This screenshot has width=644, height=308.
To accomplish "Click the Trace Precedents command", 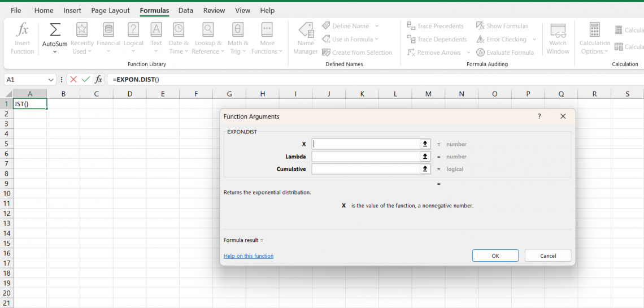I will click(x=435, y=26).
